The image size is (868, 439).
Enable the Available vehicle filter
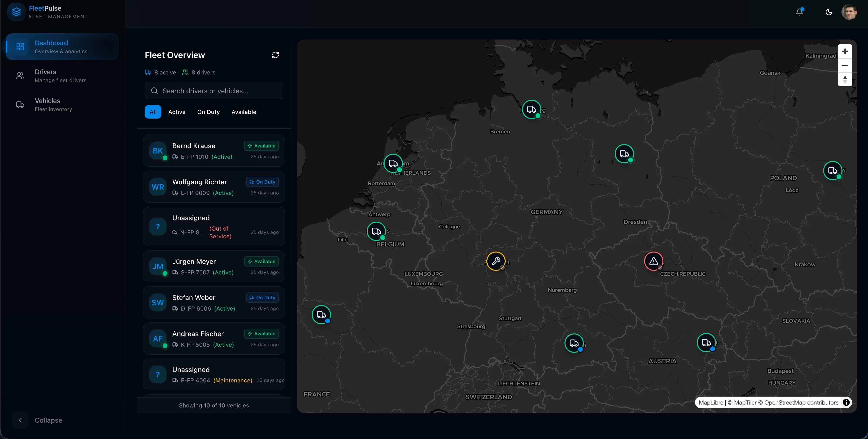tap(244, 112)
